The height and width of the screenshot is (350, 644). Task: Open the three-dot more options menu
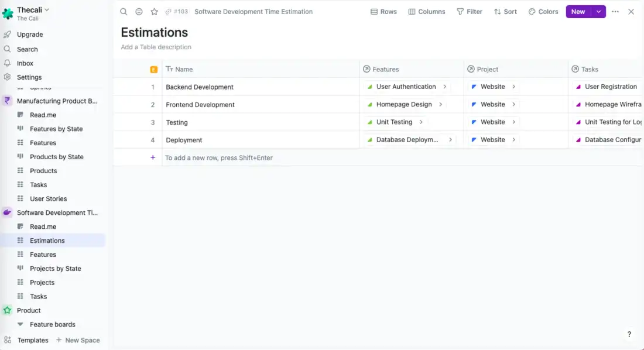(x=615, y=12)
